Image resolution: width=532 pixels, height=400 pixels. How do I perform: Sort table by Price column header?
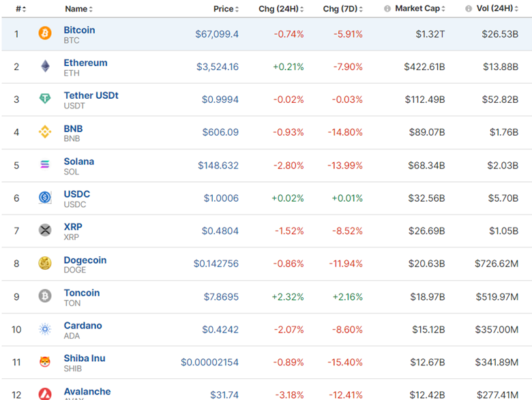(226, 9)
